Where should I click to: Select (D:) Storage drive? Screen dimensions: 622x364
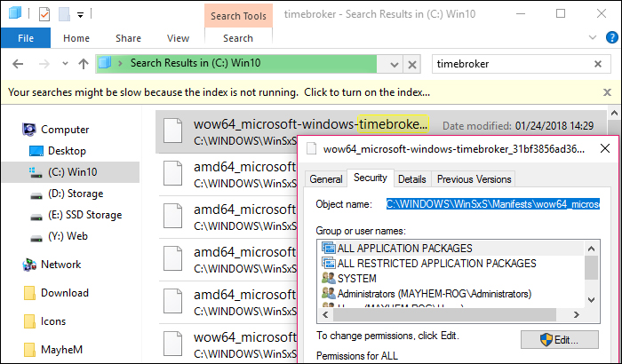pyautogui.click(x=76, y=194)
